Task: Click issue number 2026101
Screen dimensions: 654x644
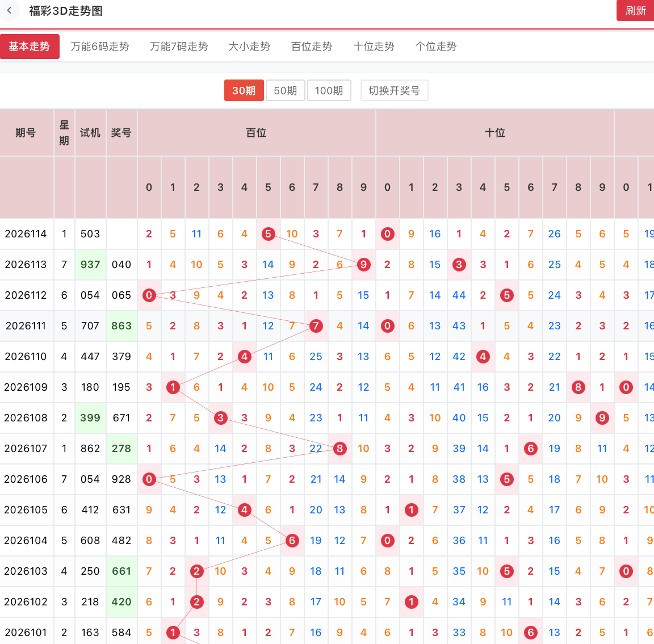Action: click(26, 632)
